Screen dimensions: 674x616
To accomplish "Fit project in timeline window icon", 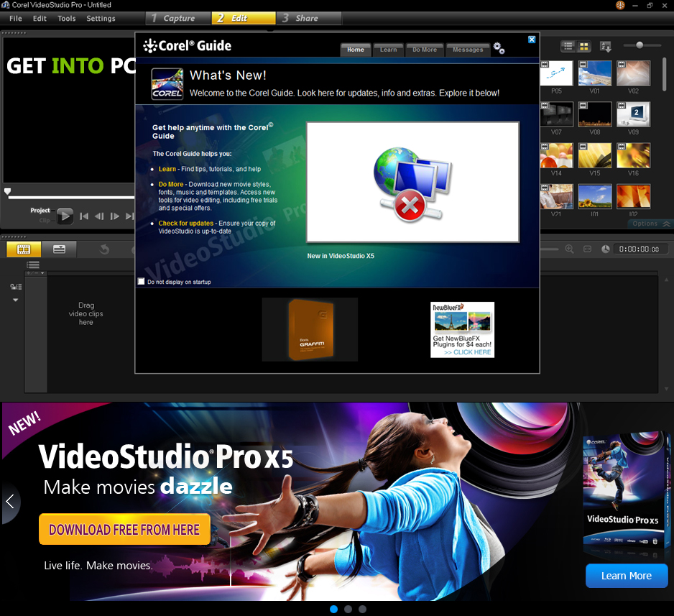I will coord(587,249).
